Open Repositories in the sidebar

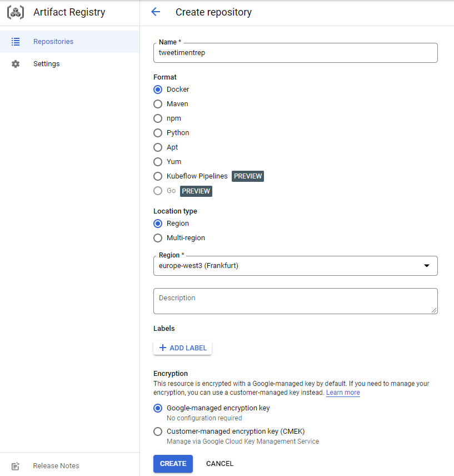[x=53, y=42]
